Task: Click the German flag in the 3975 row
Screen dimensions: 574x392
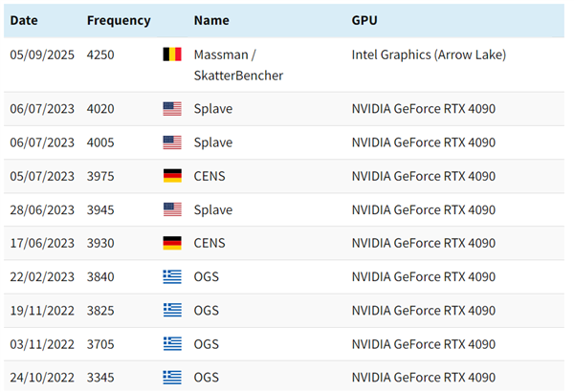Action: (x=172, y=176)
